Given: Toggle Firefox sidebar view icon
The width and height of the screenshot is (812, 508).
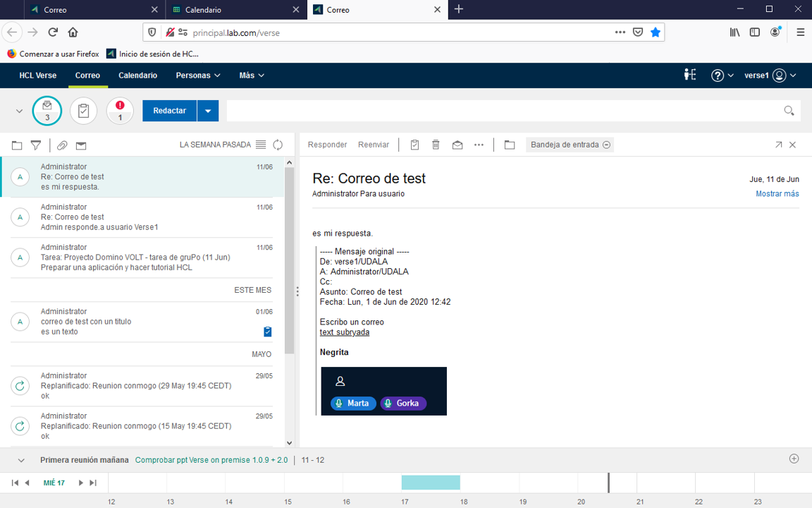Looking at the screenshot, I should pos(755,32).
